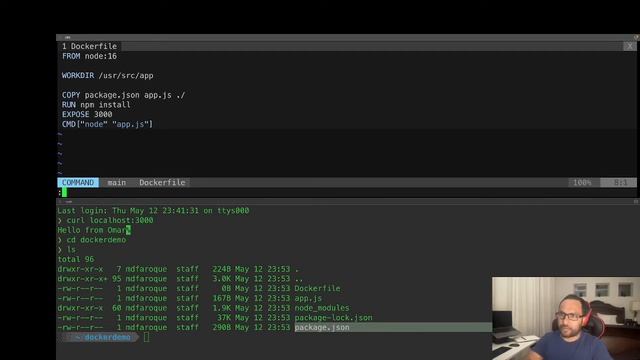Click the 100% position indicator
Viewport: 640px width, 360px height.
tap(582, 182)
